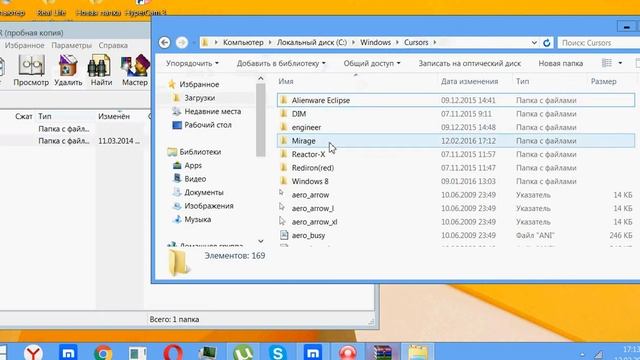Open Skype from the taskbar
The image size is (640, 360).
coord(278,352)
